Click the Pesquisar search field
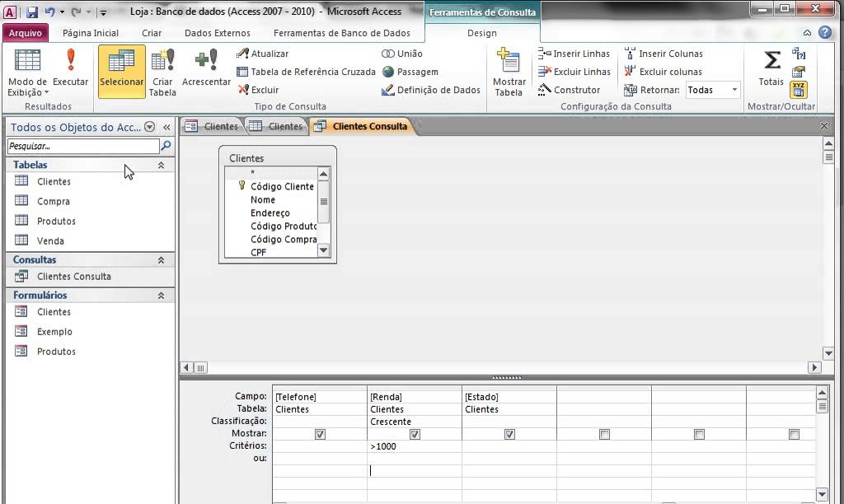Screen dimensions: 844x504 pyautogui.click(x=83, y=146)
